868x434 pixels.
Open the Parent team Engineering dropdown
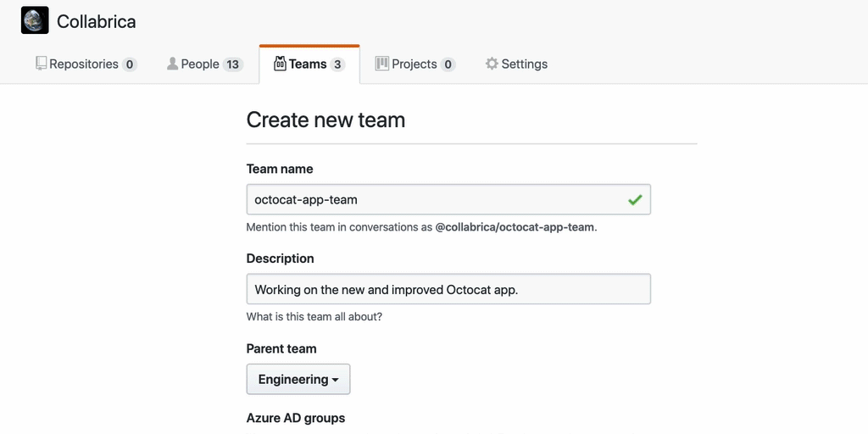(x=298, y=379)
